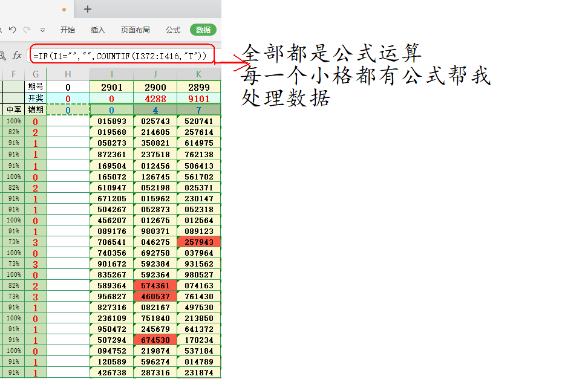Select column K header
This screenshot has width=588, height=382.
199,74
